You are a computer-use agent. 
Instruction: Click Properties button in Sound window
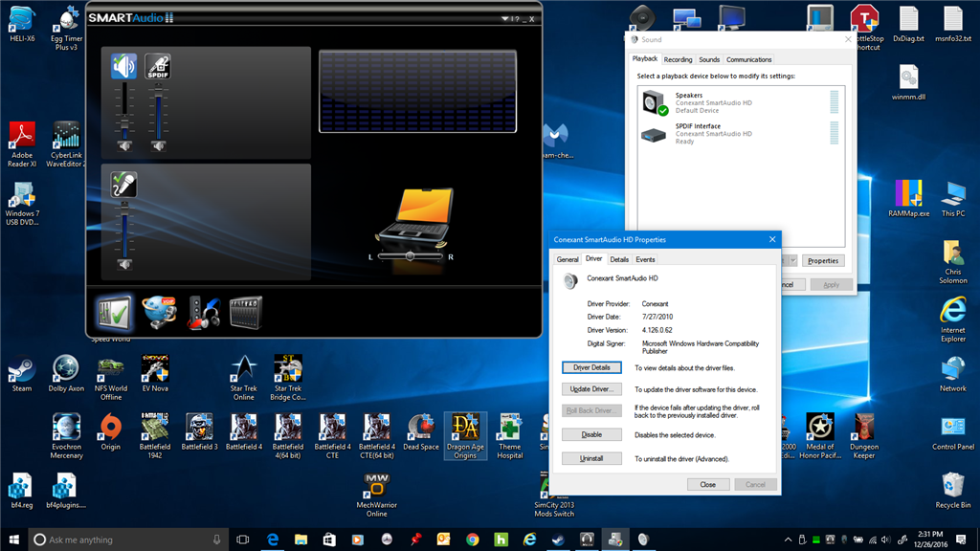pyautogui.click(x=822, y=260)
